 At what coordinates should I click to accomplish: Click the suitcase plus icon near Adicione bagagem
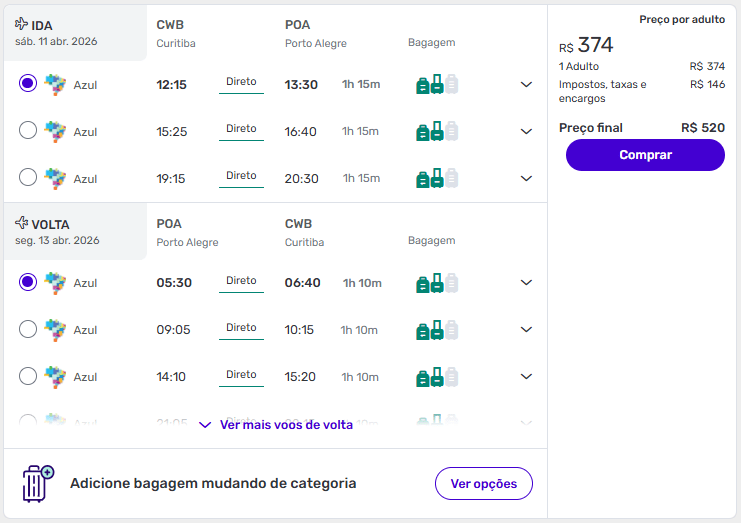tap(38, 483)
